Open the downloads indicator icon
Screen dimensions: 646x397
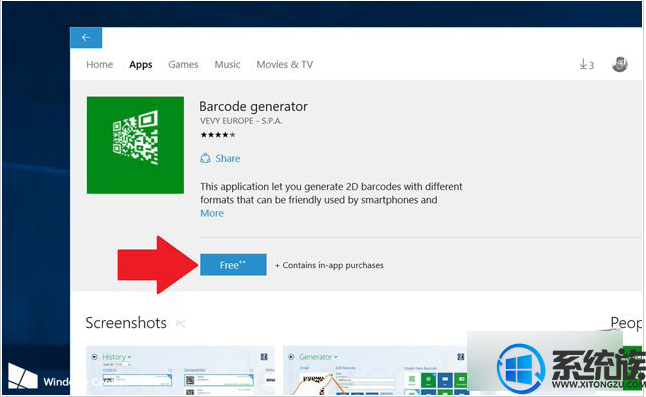point(587,64)
